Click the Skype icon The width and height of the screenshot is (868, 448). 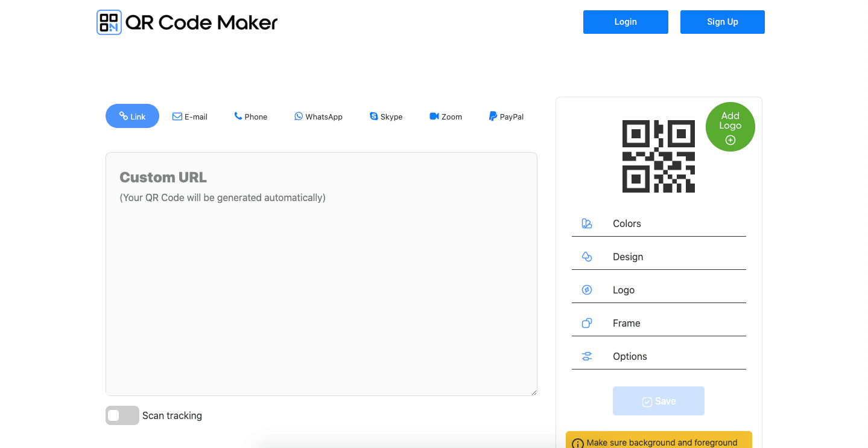373,116
